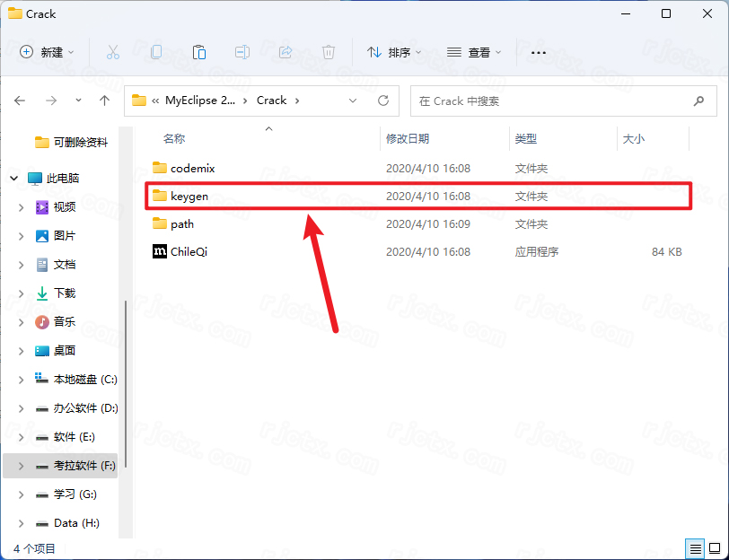
Task: Go up one folder level
Action: point(104,101)
